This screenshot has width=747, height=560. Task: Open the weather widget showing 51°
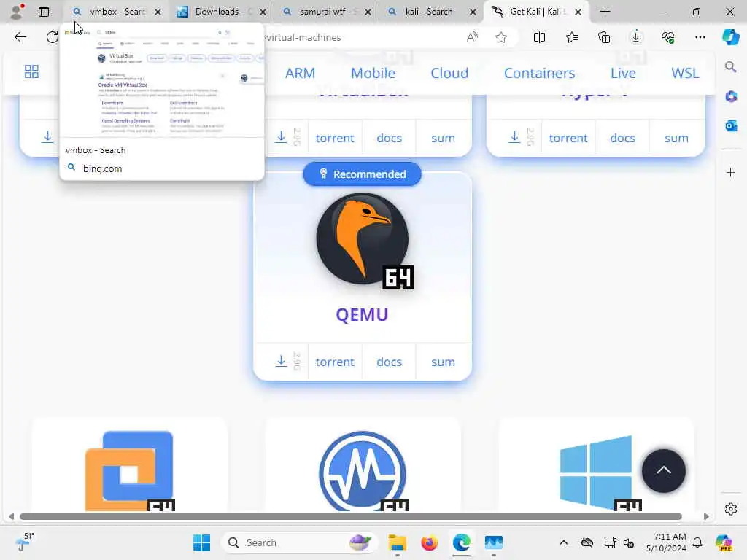[24, 542]
